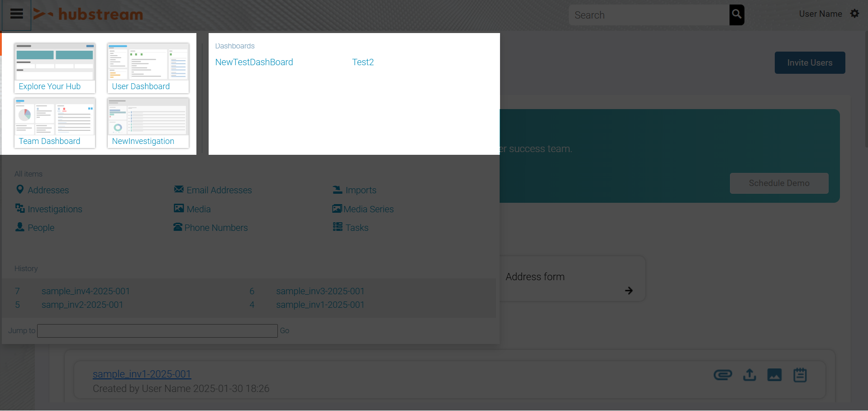This screenshot has height=411, width=868.
Task: Click the upload icon on sample_inv1-2025-001
Action: tap(749, 375)
